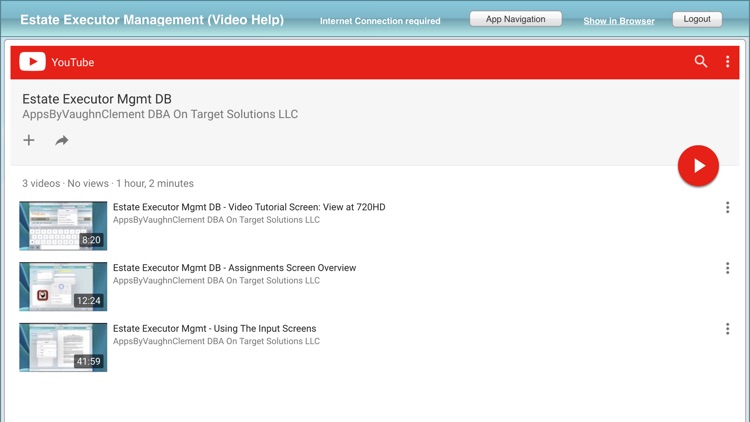Click the YouTube logo icon
This screenshot has height=422, width=750.
(32, 62)
